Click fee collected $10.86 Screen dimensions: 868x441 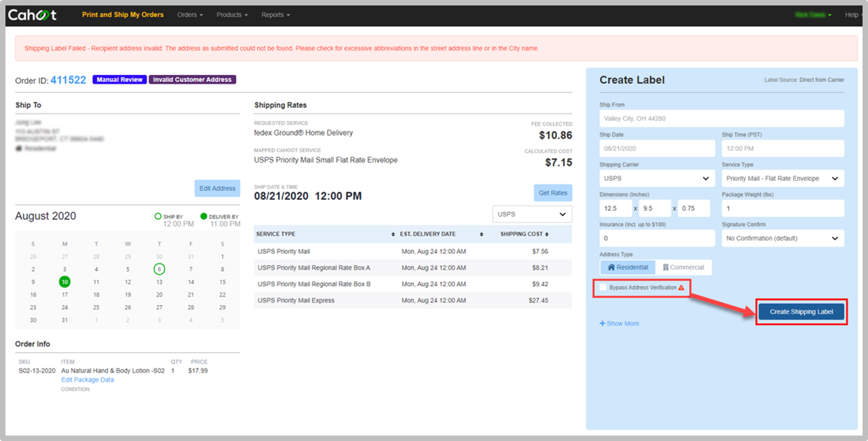(555, 135)
